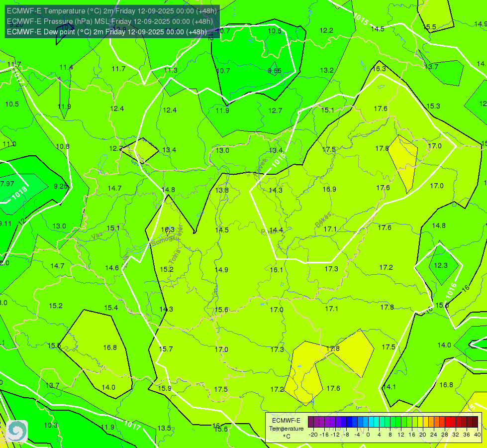
Task: Click the 11.0 temperature value
Action: 9,144
